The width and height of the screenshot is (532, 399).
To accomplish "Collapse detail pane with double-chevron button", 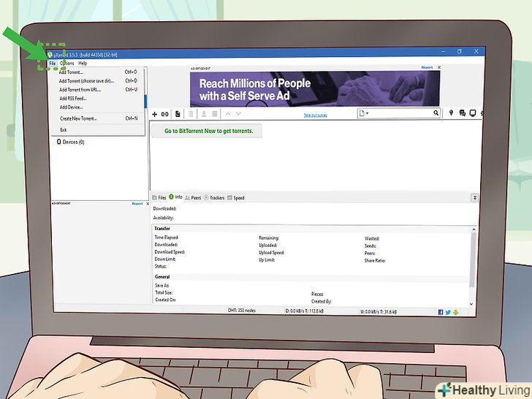I will 475,197.
